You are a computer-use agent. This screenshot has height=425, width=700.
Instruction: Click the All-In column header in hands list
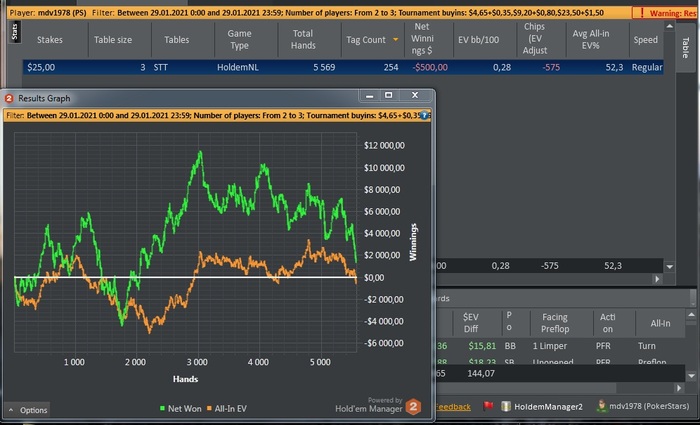660,323
